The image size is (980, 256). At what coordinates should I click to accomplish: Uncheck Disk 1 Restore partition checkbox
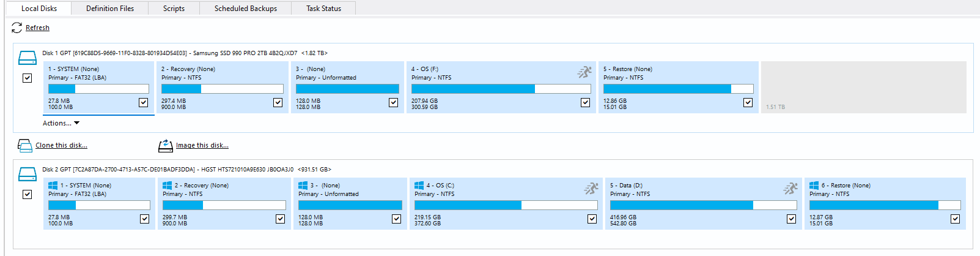click(748, 102)
